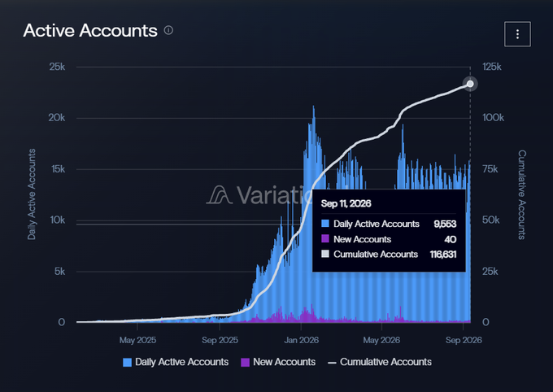Click the blue Daily Active Accounts legend swatch
This screenshot has height=392, width=553.
point(127,363)
